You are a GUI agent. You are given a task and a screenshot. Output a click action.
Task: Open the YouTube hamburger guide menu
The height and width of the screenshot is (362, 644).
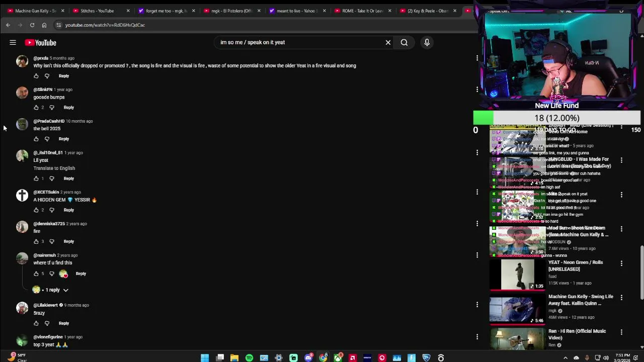[13, 43]
